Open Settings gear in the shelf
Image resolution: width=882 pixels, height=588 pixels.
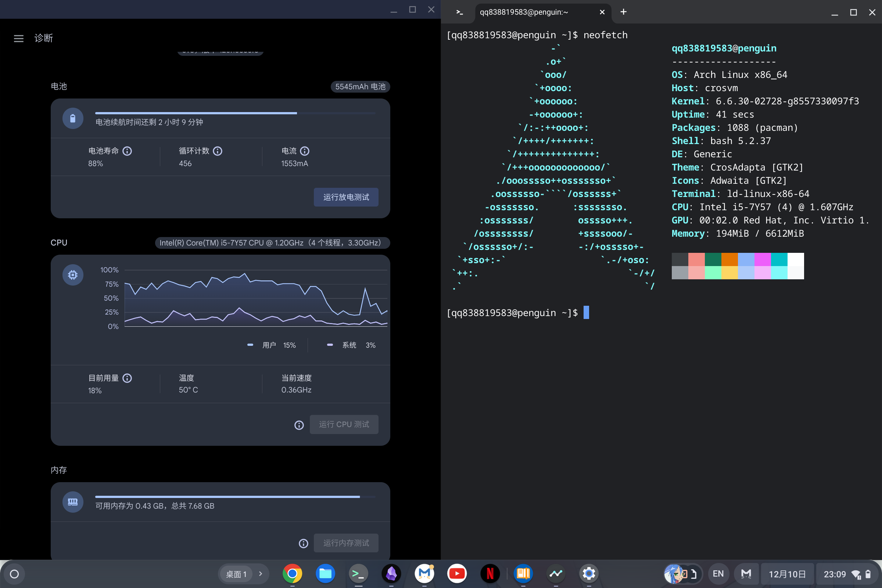coord(589,574)
